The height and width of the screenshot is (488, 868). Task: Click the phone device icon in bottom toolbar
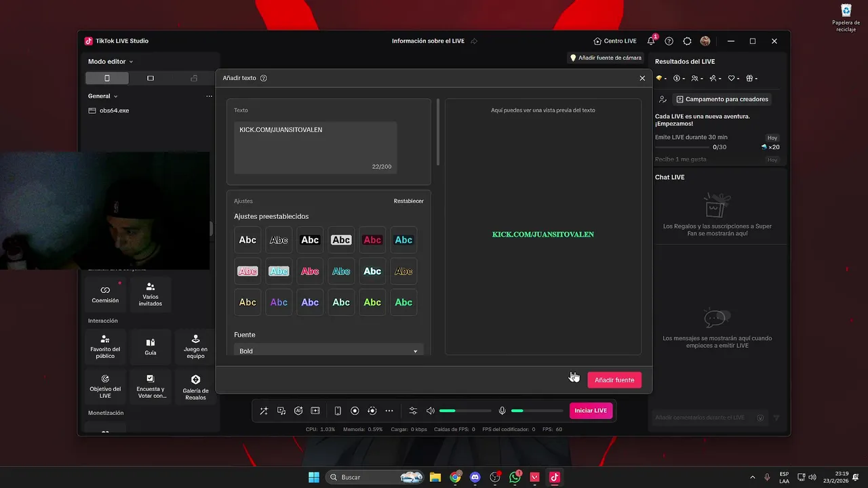pyautogui.click(x=338, y=411)
